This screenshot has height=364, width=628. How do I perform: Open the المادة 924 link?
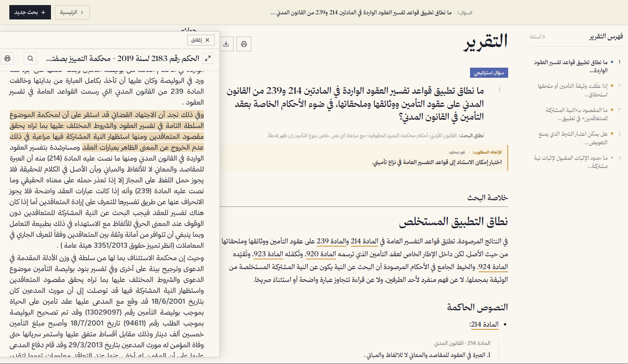493,267
